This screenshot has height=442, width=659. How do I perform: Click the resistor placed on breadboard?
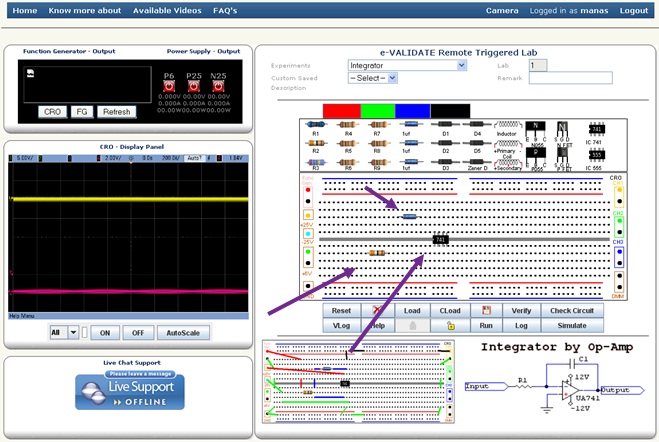pos(377,253)
